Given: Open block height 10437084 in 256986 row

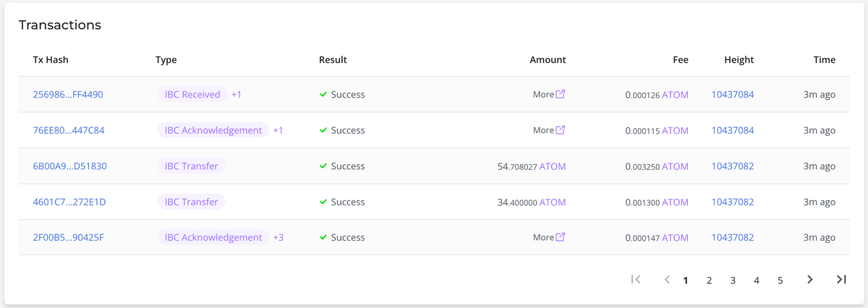Looking at the screenshot, I should point(733,94).
